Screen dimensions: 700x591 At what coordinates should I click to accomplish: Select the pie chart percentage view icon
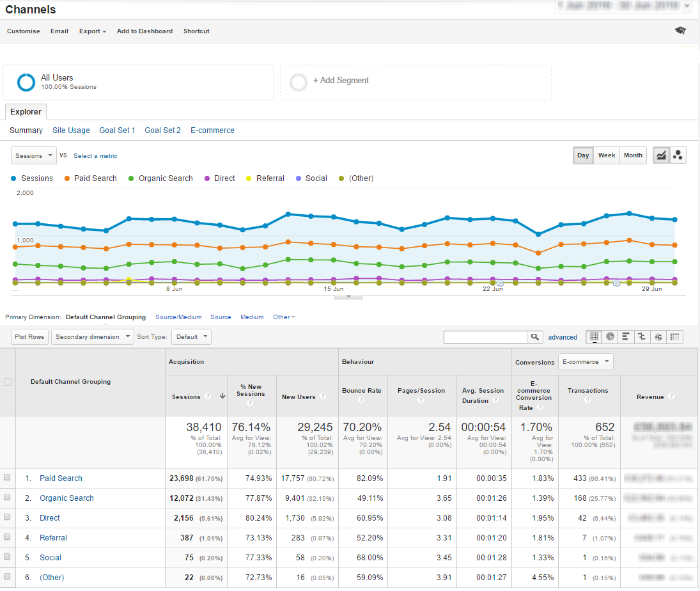point(611,337)
